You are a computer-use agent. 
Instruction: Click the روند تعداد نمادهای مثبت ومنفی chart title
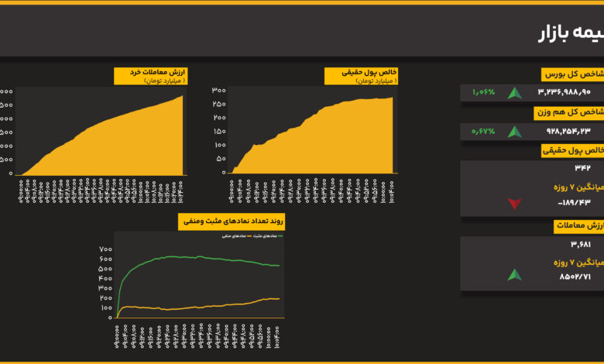[x=232, y=221]
